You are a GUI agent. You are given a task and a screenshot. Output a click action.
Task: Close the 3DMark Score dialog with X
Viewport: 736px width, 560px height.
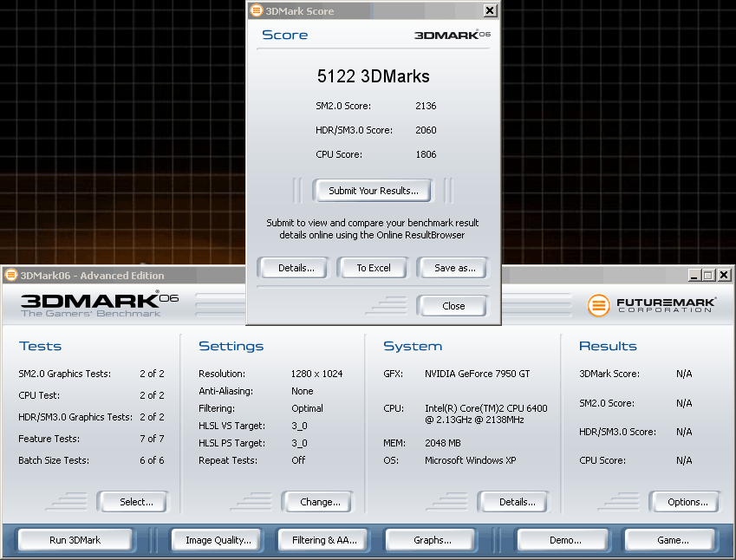coord(490,10)
